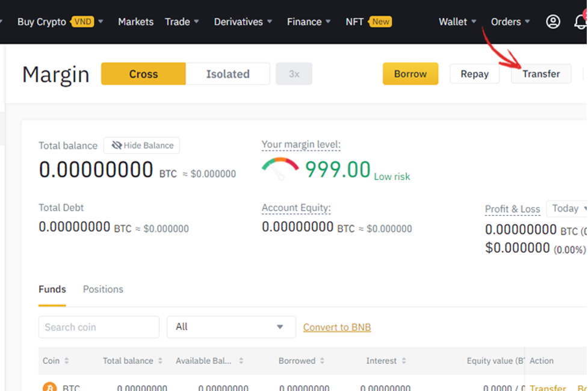The width and height of the screenshot is (588, 391).
Task: Sort by Interest column arrows
Action: pyautogui.click(x=404, y=361)
